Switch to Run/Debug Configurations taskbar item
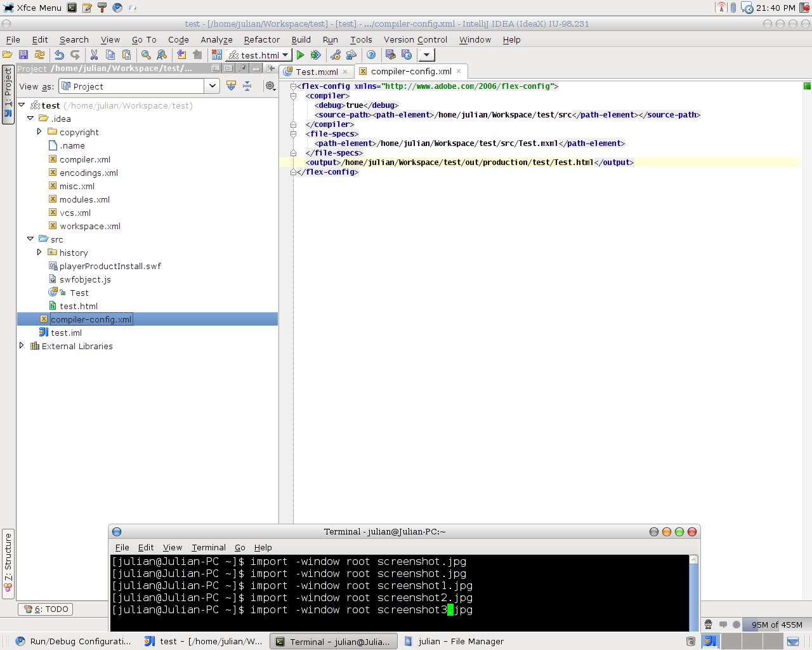The height and width of the screenshot is (650, 812). pyautogui.click(x=72, y=642)
